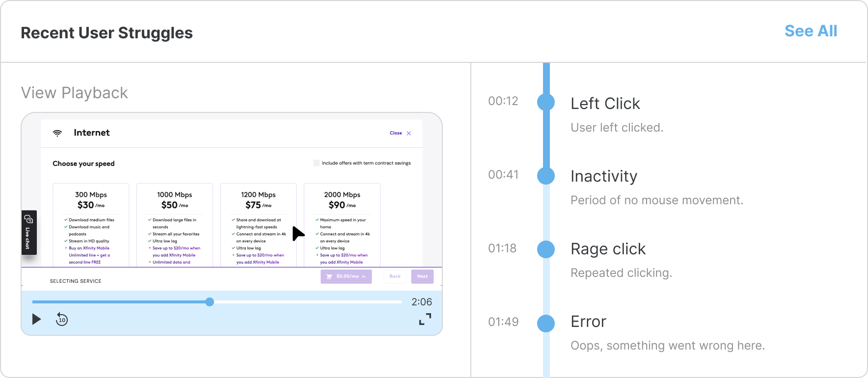
Task: Check Include offers with term contract savings
Action: 316,163
